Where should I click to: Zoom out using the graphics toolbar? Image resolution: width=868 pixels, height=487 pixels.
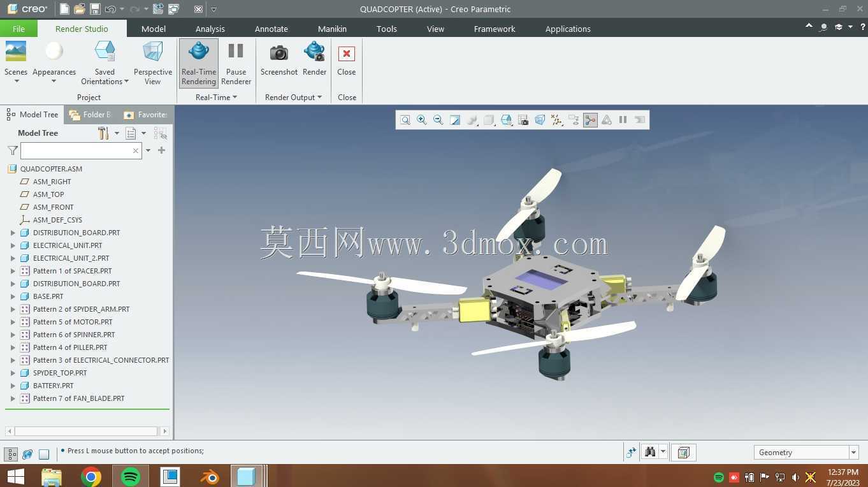point(438,120)
